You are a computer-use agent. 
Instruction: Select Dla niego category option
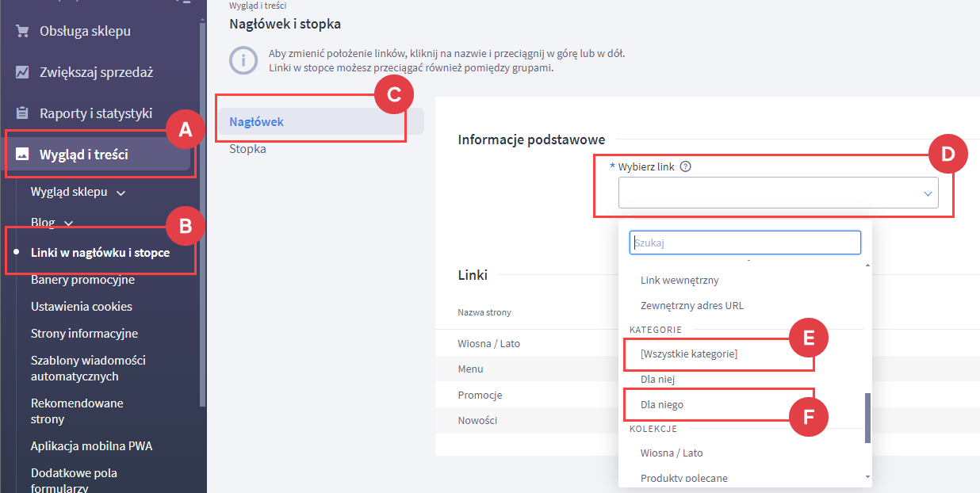[661, 404]
